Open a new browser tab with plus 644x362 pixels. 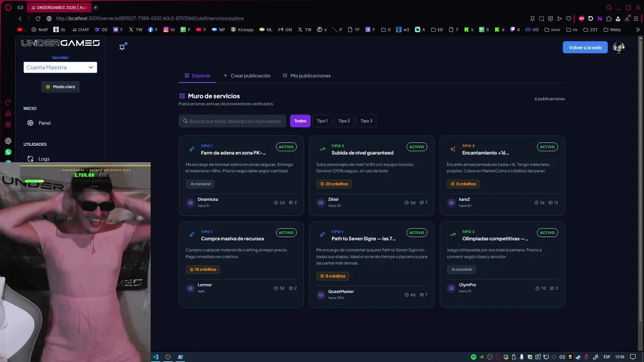tap(96, 8)
